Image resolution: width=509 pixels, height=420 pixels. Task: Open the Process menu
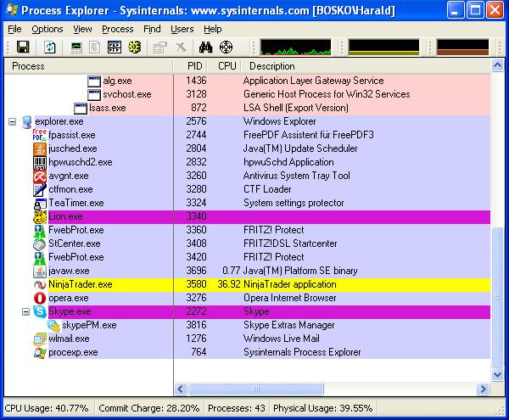coord(118,29)
